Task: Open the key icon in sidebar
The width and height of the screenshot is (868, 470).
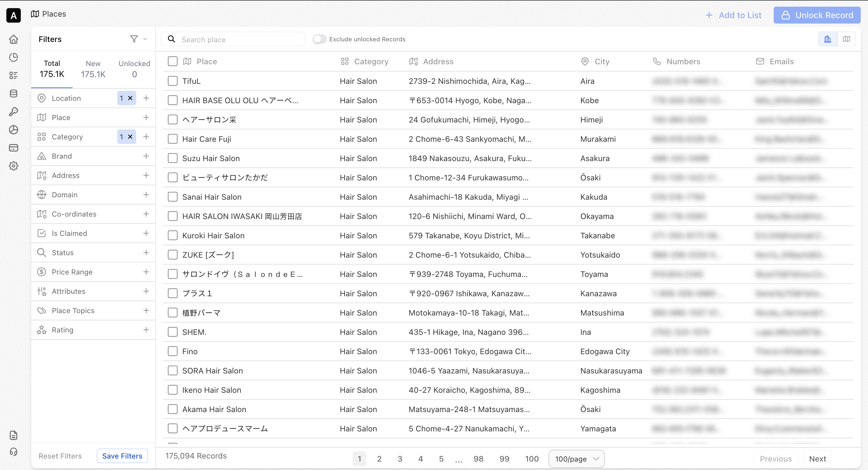Action: click(14, 112)
